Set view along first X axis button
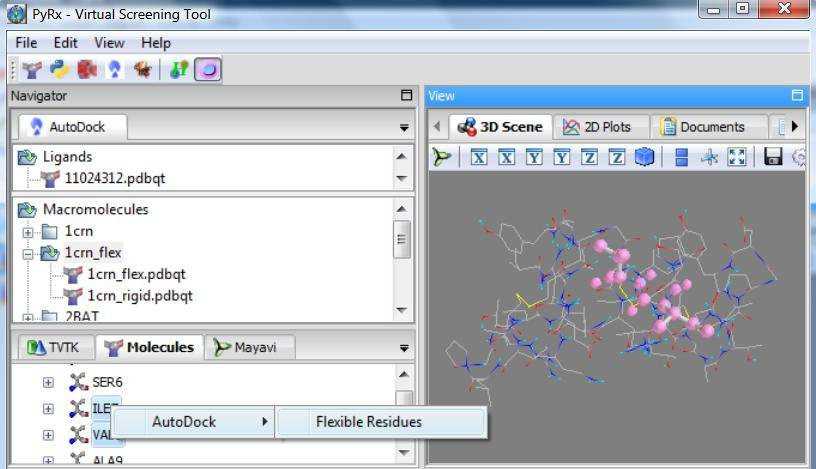The image size is (816, 469). (x=479, y=157)
